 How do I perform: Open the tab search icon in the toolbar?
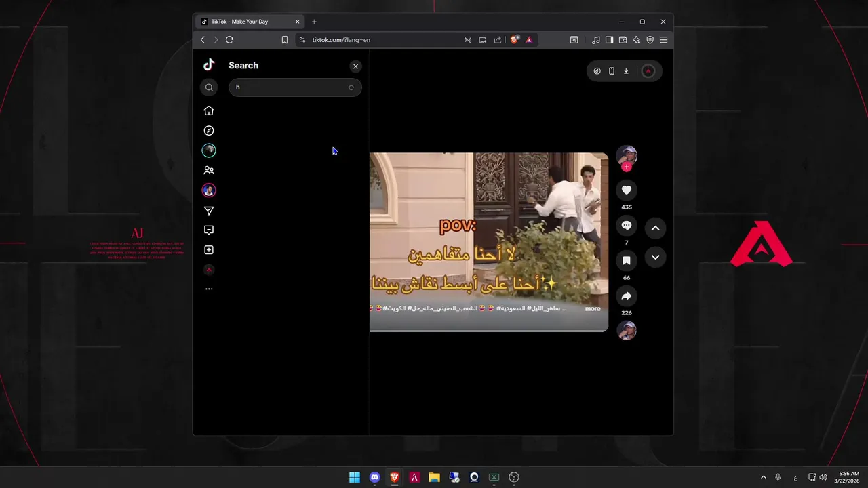coord(574,40)
